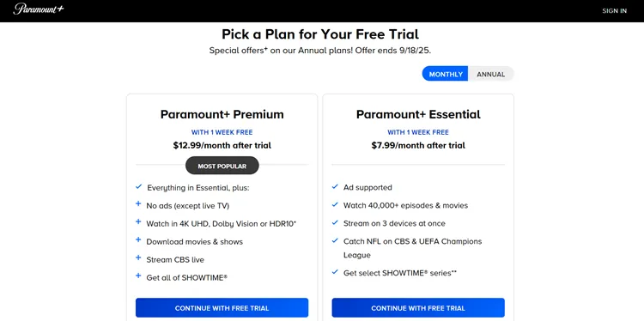Click plus icon next to Stream CBS live

coord(138,257)
